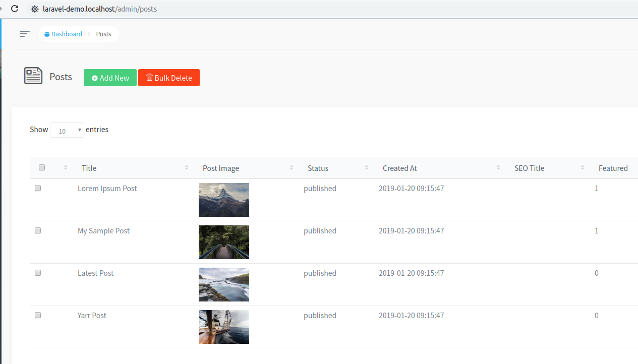Image resolution: width=638 pixels, height=364 pixels.
Task: Click the globe icon beside Dashboard breadcrumb
Action: (47, 34)
